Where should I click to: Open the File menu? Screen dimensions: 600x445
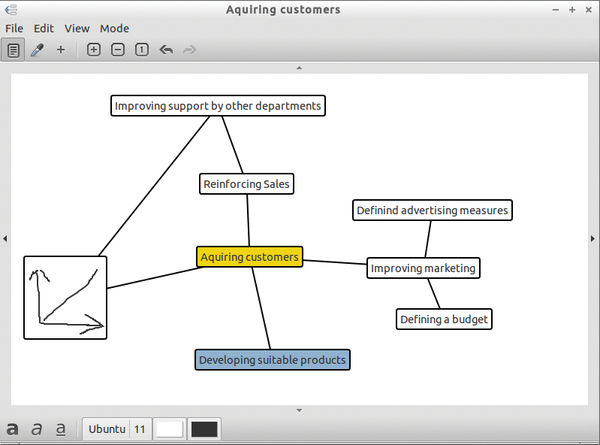[x=14, y=29]
